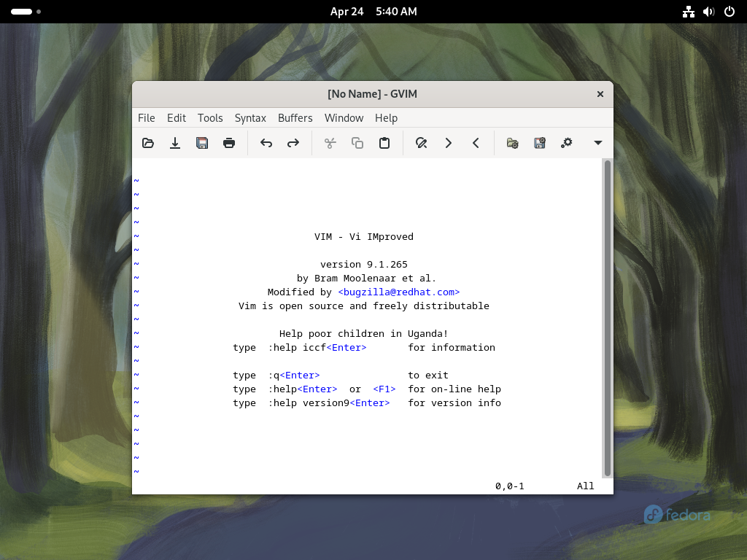Open the Tools menu
The height and width of the screenshot is (560, 747).
pos(210,117)
